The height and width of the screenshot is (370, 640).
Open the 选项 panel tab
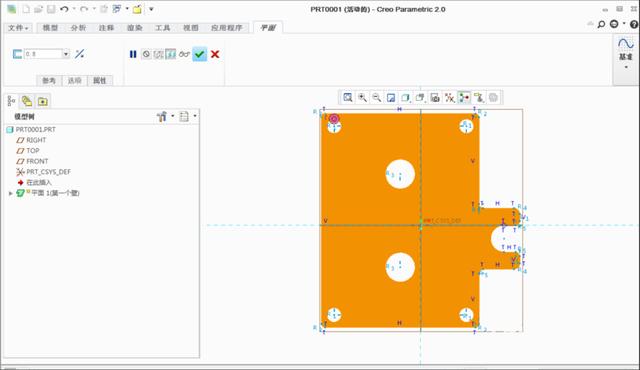click(74, 80)
